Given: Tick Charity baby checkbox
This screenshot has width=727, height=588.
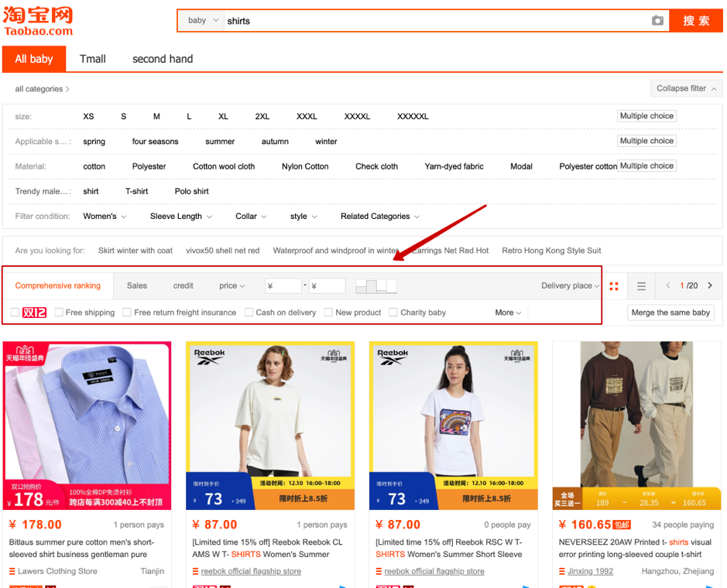Looking at the screenshot, I should (393, 313).
